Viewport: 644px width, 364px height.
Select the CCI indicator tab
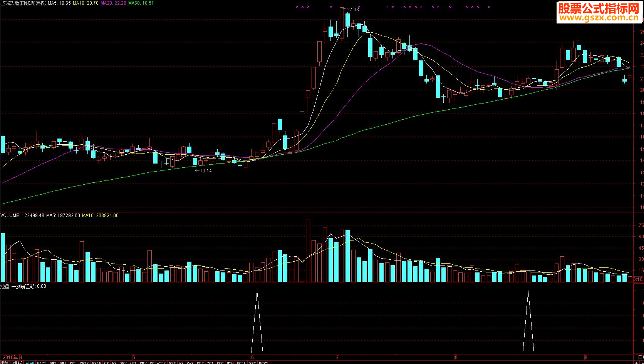(x=210, y=362)
